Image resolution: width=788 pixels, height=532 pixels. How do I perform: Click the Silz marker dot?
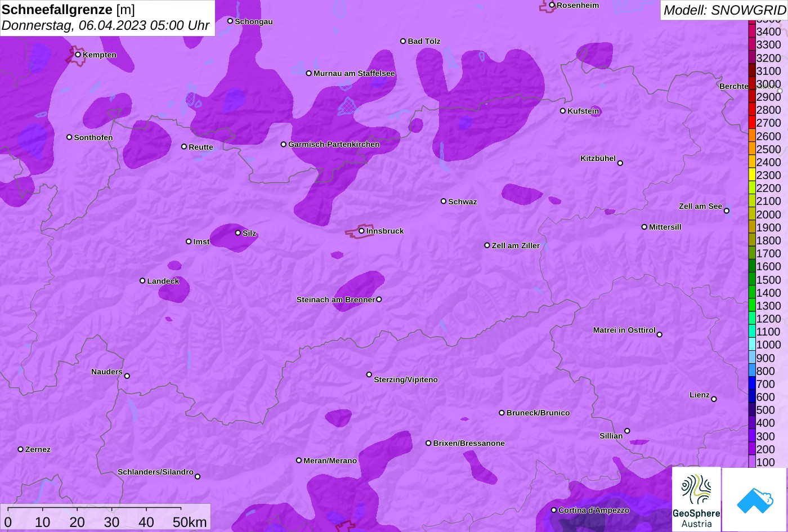tap(238, 233)
